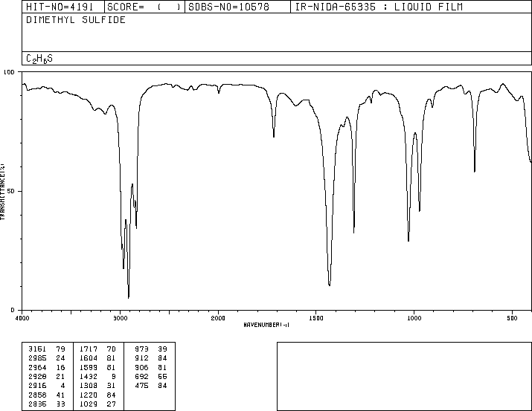
Task: Click the 50 tick on the y-axis
Action: pyautogui.click(x=11, y=191)
